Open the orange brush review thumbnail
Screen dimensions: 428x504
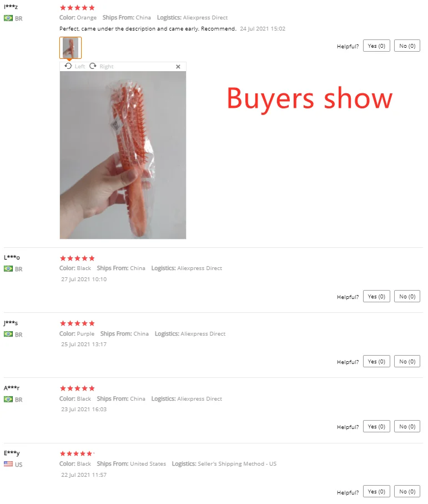click(71, 48)
